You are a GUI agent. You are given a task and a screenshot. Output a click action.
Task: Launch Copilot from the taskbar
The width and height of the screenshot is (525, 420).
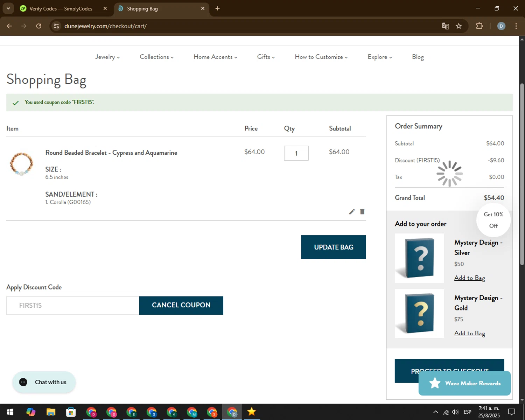click(30, 412)
